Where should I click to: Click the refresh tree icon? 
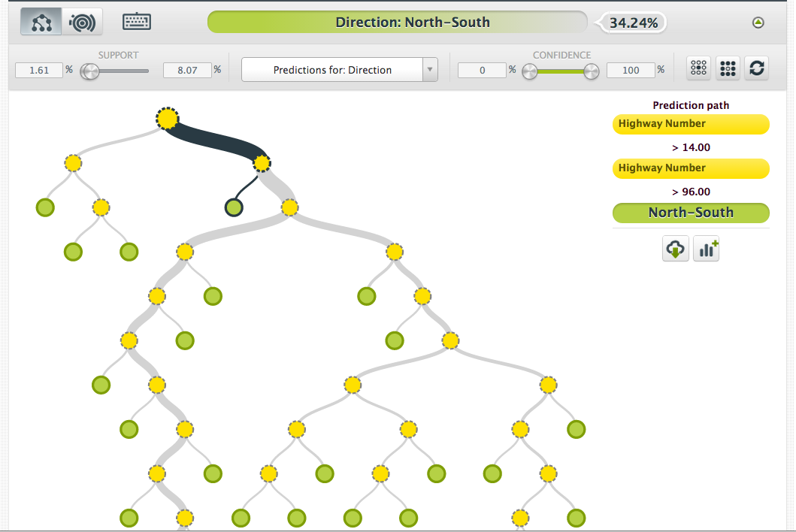pyautogui.click(x=756, y=68)
